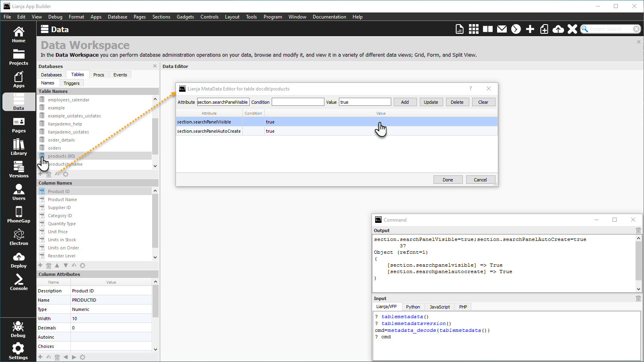This screenshot has height=362, width=644.
Task: Open the Versions workspace
Action: 19,170
